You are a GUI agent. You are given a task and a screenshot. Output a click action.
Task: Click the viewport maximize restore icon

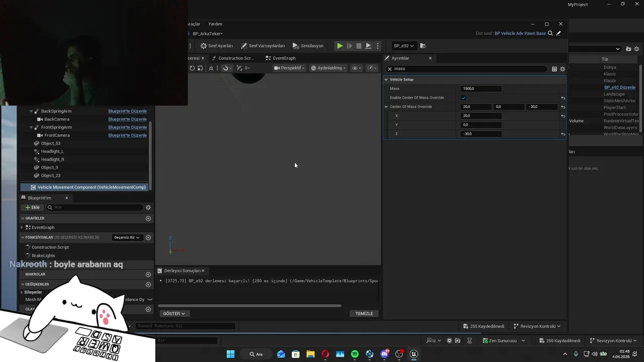pos(200,68)
